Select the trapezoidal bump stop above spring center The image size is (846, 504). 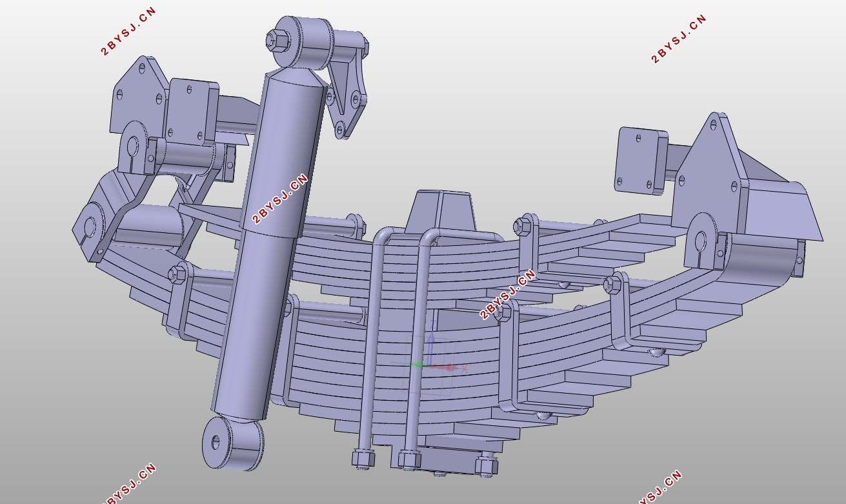click(439, 210)
